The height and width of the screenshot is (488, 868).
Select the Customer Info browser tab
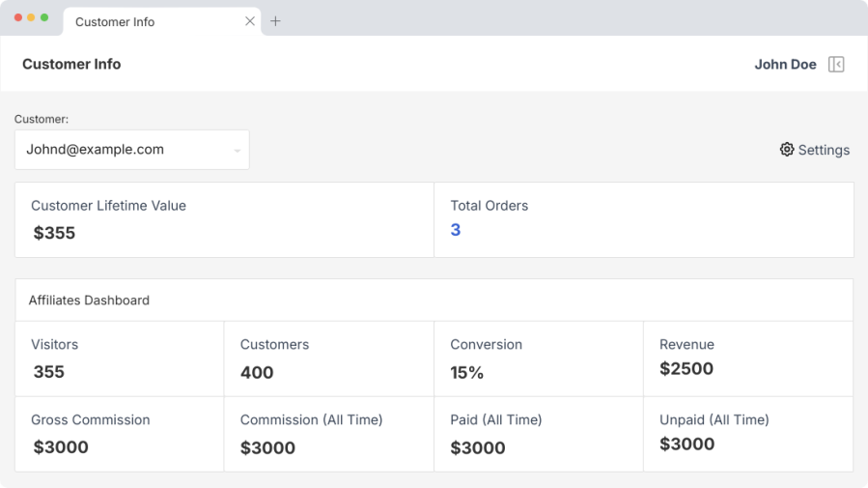coord(145,21)
